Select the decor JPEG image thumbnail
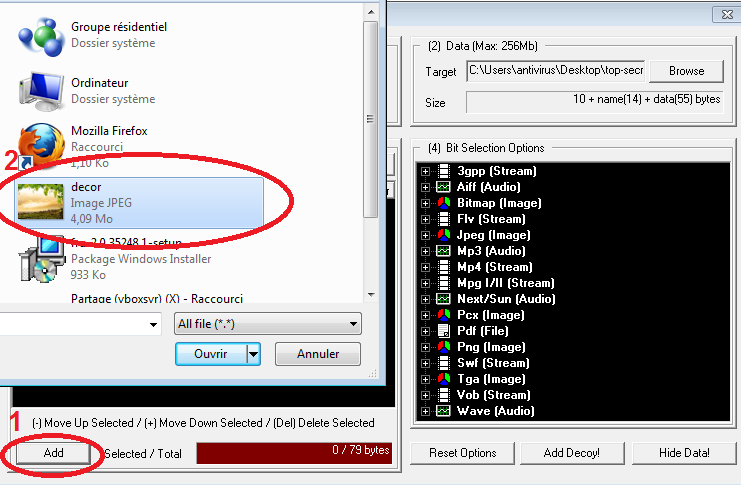This screenshot has width=741, height=485. [x=40, y=202]
